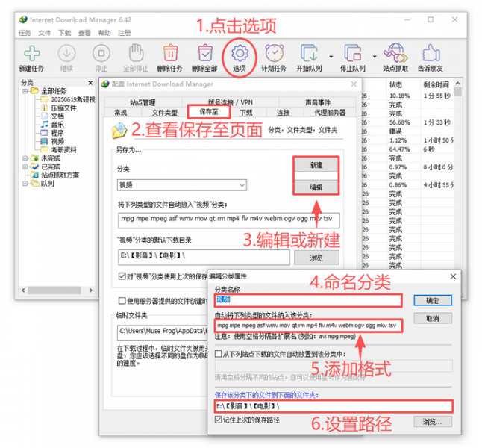
Task: Click the 继续 resume download icon
Action: [66, 53]
